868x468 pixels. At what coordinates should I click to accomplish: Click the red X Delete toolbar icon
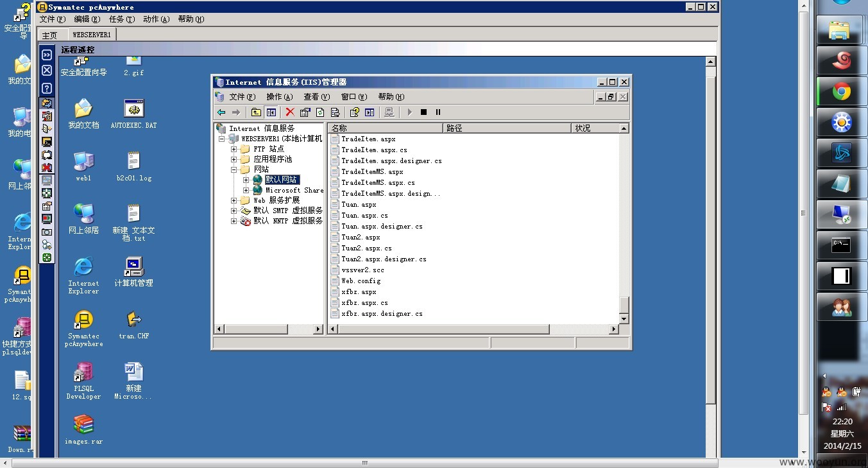[290, 112]
